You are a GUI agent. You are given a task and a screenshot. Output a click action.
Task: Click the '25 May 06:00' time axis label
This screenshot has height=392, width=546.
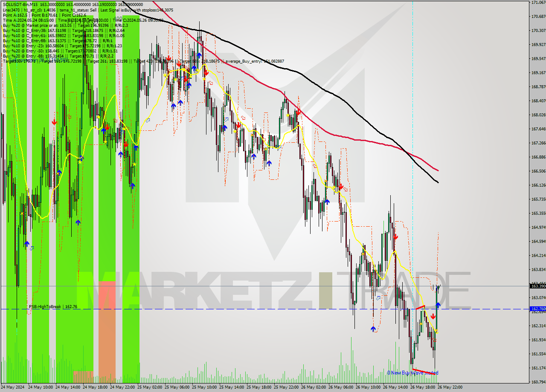[x=178, y=388]
